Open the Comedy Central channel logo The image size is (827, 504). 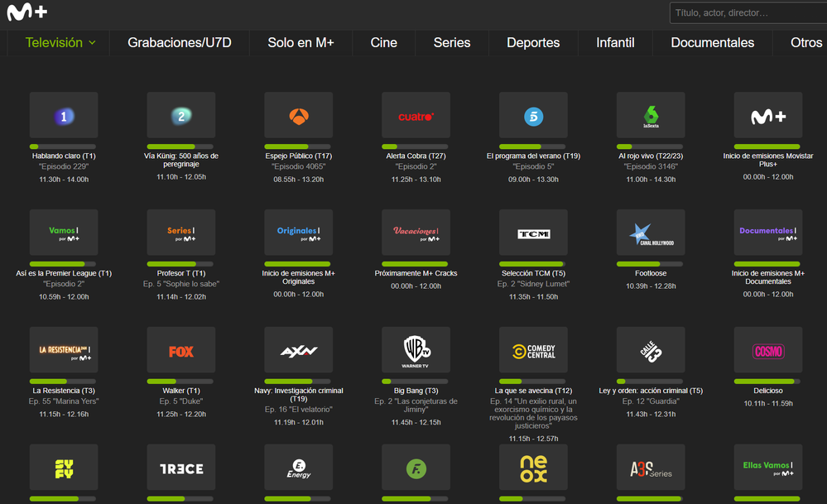click(534, 351)
